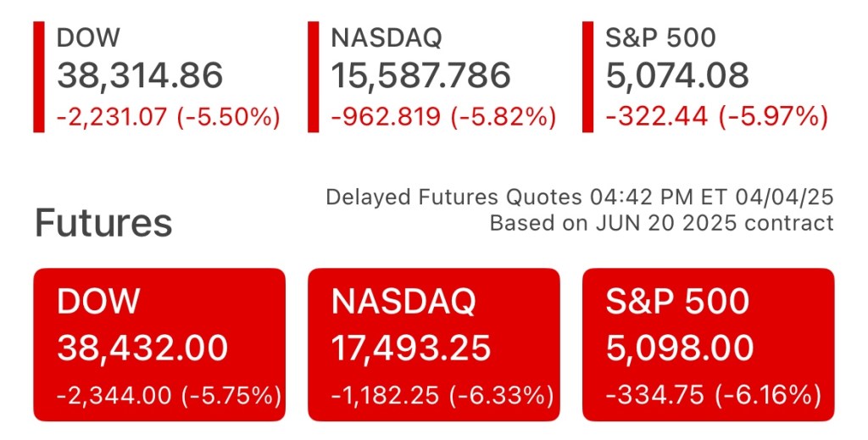Click NASDAQ futures price 17,493.25

tap(411, 348)
